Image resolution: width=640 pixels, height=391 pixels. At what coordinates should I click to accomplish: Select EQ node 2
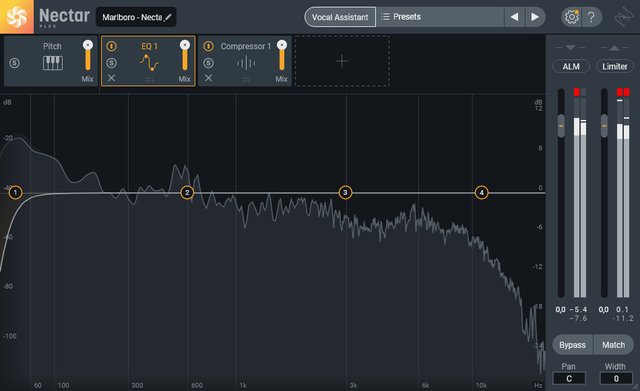187,192
